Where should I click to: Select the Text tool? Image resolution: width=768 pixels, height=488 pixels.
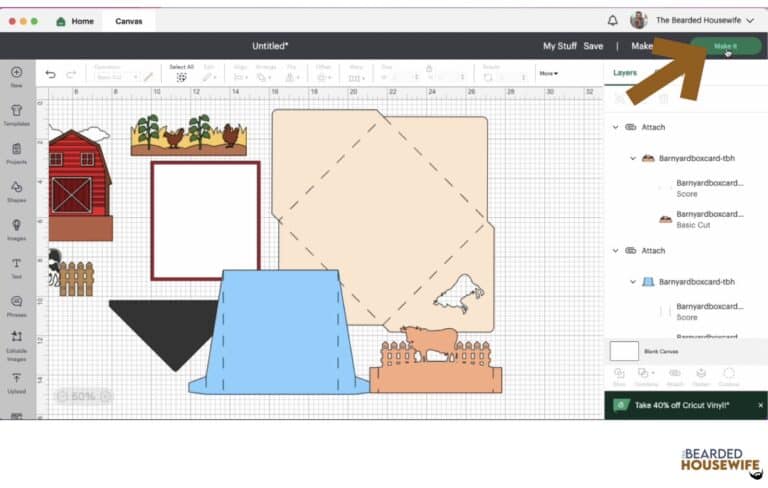(x=17, y=266)
